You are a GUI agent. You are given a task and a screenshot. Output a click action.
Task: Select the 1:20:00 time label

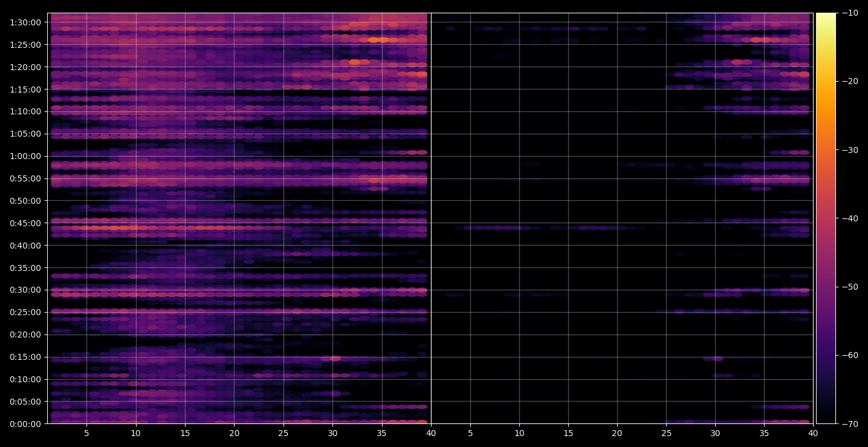(x=25, y=67)
